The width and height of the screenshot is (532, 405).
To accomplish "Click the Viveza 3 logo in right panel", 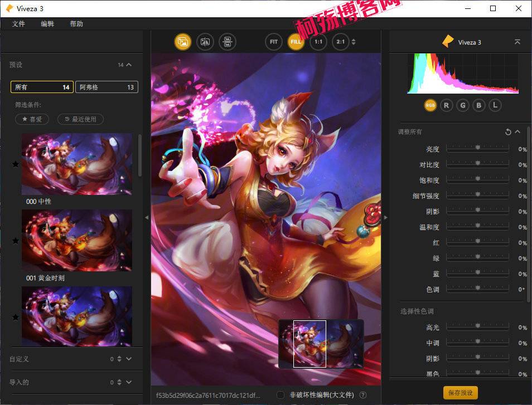I will (448, 41).
